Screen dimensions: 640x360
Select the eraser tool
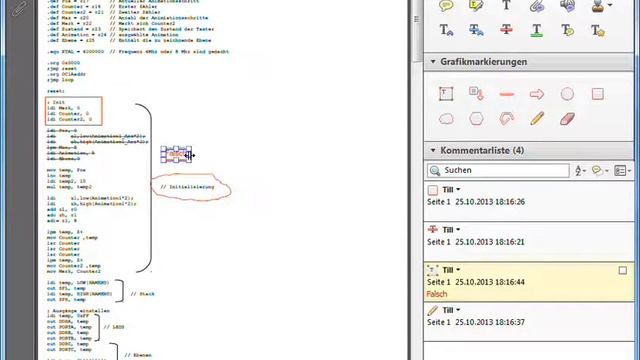click(x=567, y=119)
